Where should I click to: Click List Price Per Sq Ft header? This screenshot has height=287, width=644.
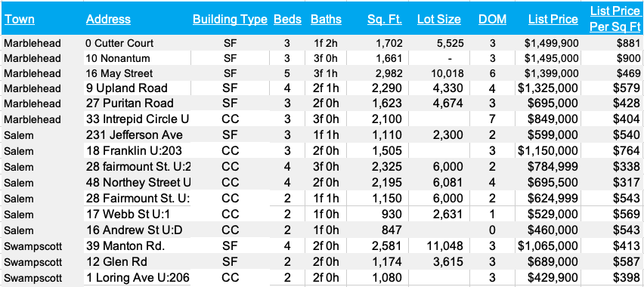click(615, 19)
